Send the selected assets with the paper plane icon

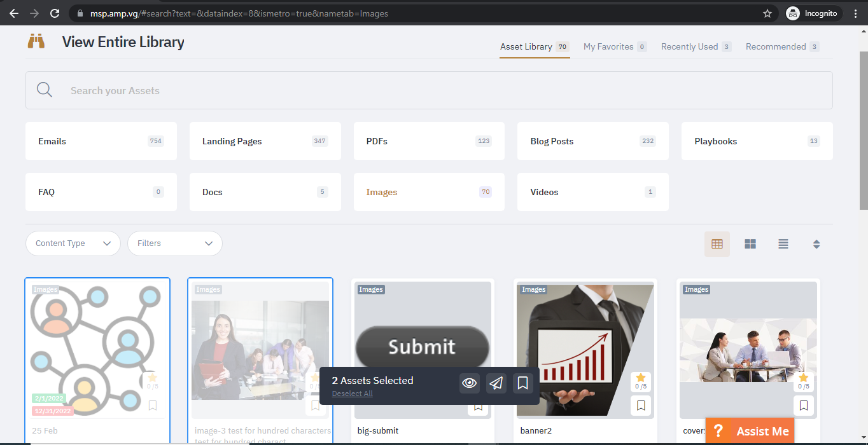click(x=496, y=383)
